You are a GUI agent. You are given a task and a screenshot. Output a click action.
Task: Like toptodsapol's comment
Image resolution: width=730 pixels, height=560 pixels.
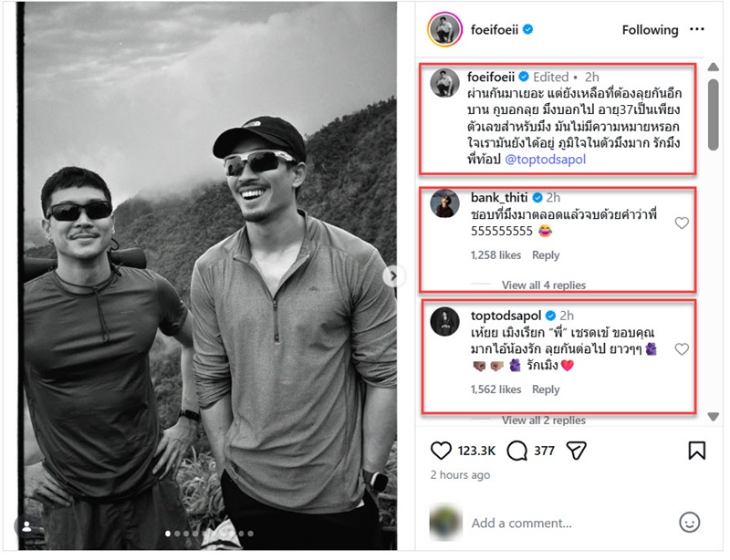[682, 349]
